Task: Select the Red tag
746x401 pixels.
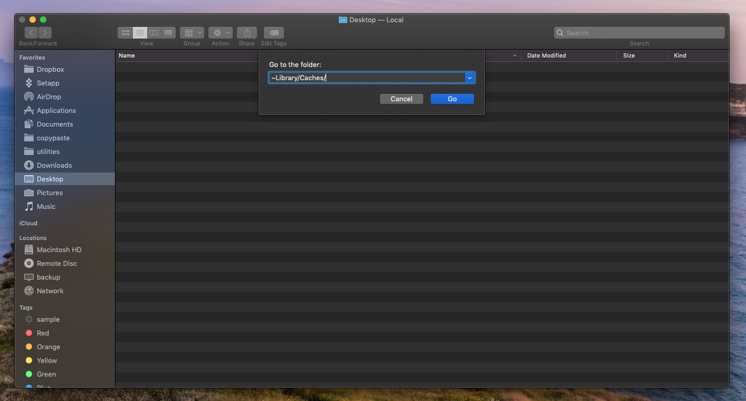Action: click(x=65, y=333)
